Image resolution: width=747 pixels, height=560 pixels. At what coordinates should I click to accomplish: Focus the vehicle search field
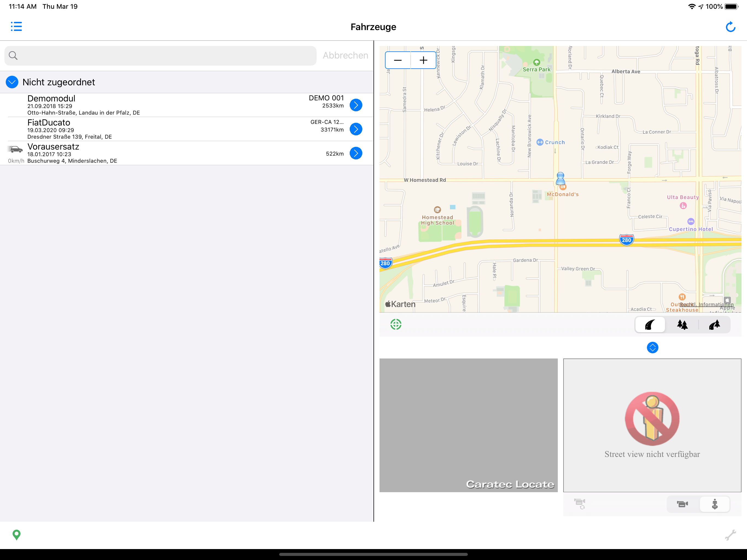click(x=161, y=56)
